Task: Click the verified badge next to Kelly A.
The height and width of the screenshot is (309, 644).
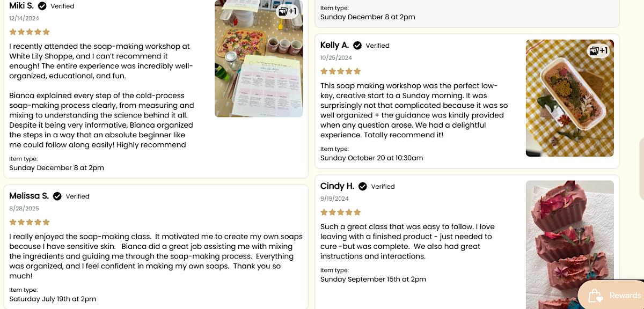Action: point(357,45)
